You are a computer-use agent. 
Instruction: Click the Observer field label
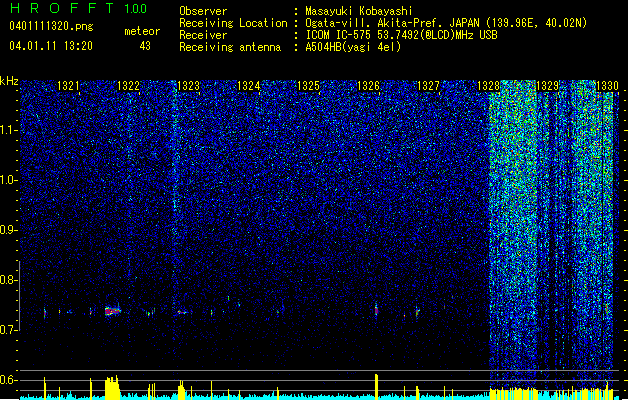[x=203, y=11]
